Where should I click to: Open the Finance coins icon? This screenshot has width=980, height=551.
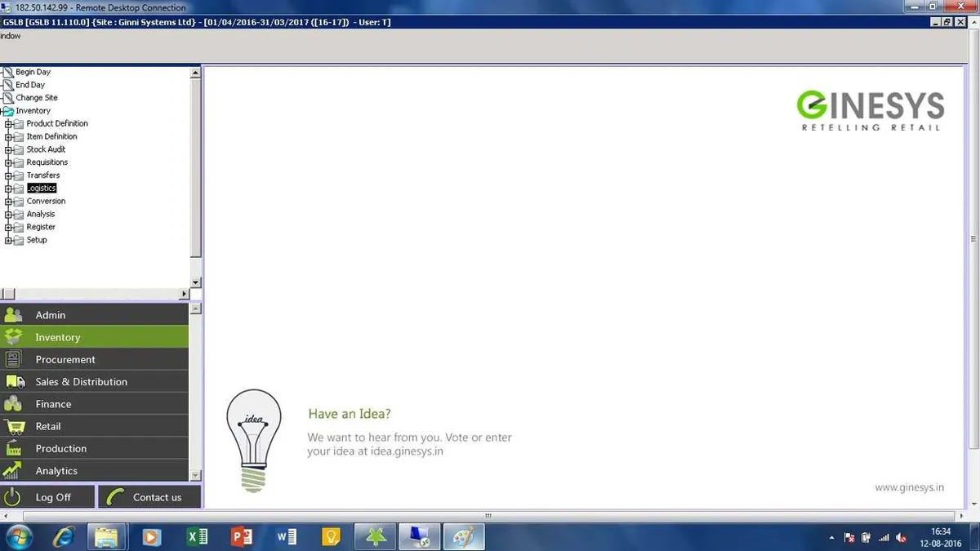point(13,403)
